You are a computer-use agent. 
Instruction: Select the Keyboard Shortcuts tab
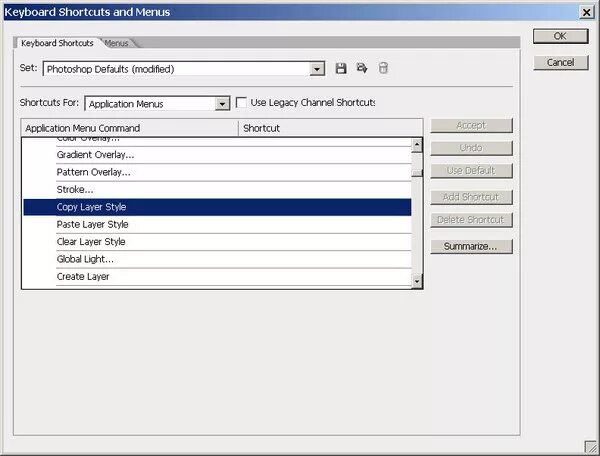[x=57, y=43]
